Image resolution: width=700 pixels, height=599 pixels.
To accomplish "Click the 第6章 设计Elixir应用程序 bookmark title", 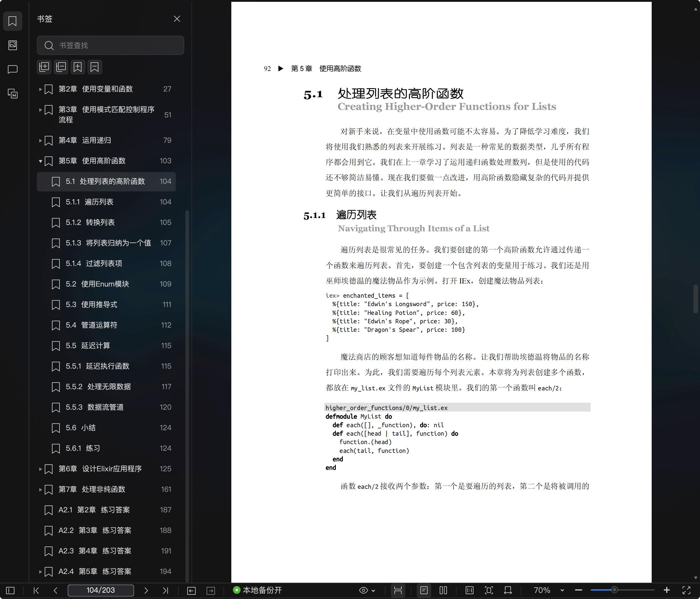I will click(x=100, y=469).
